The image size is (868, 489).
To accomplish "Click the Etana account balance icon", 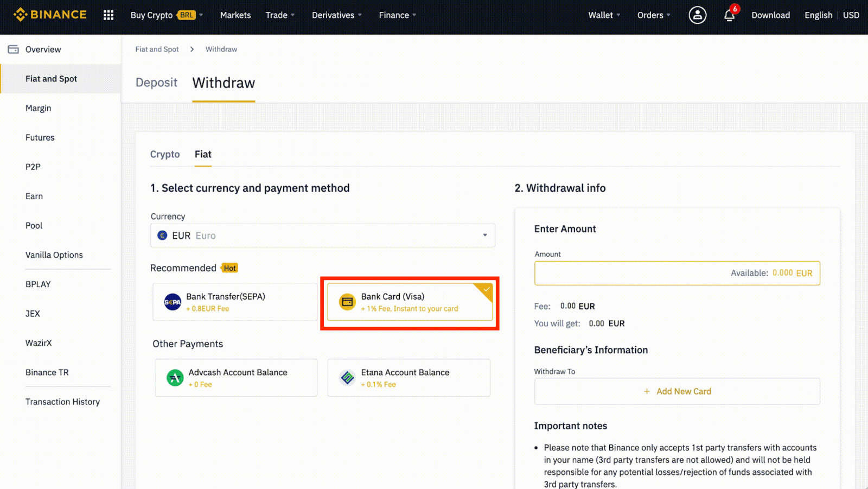I will [347, 378].
